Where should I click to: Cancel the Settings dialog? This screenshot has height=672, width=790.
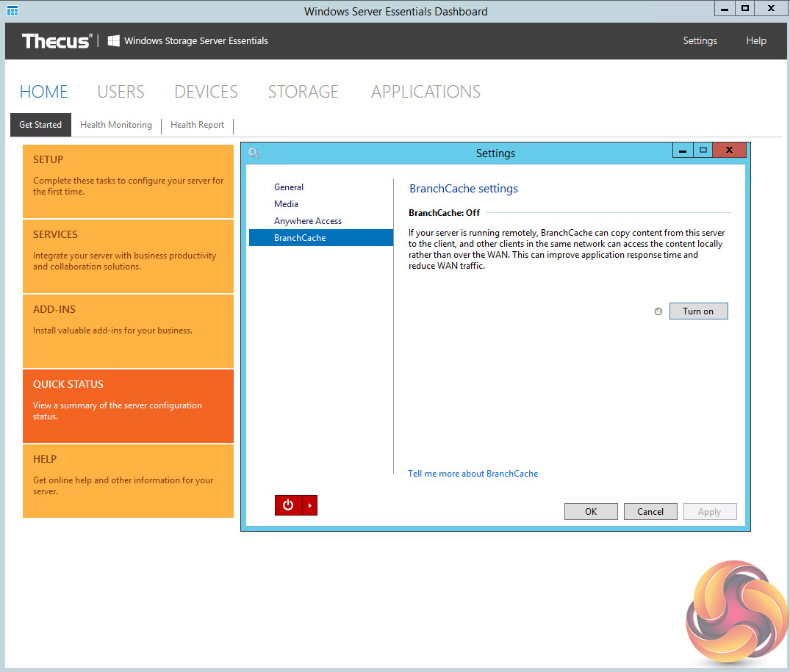[650, 511]
